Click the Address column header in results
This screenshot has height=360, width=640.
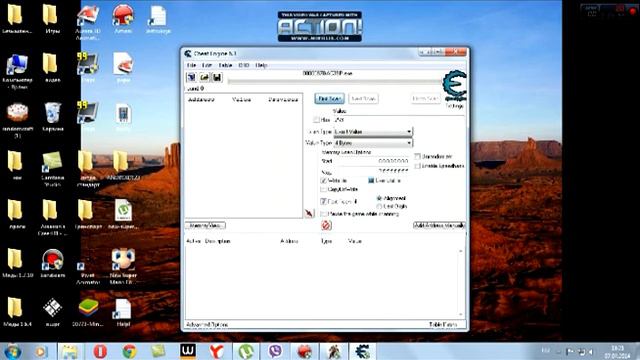pyautogui.click(x=201, y=100)
